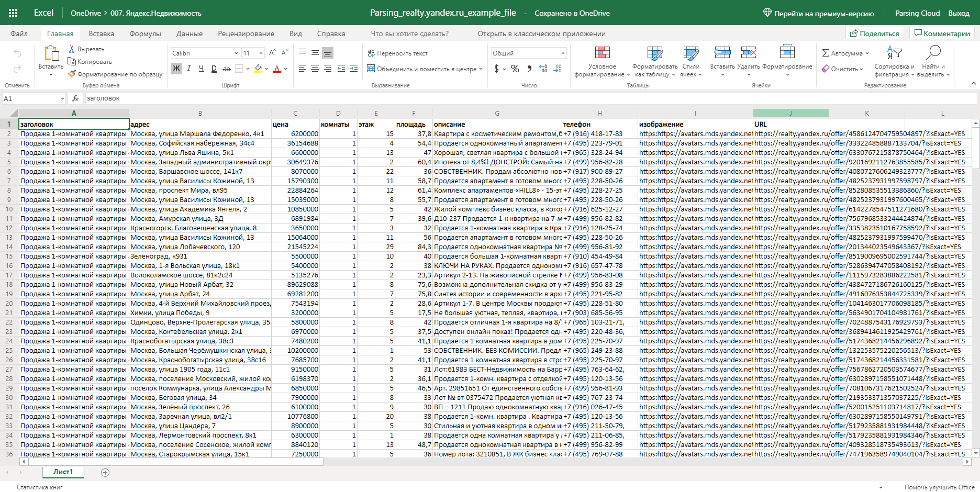Decrease decimal places icon
This screenshot has height=492, width=980.
coord(558,69)
